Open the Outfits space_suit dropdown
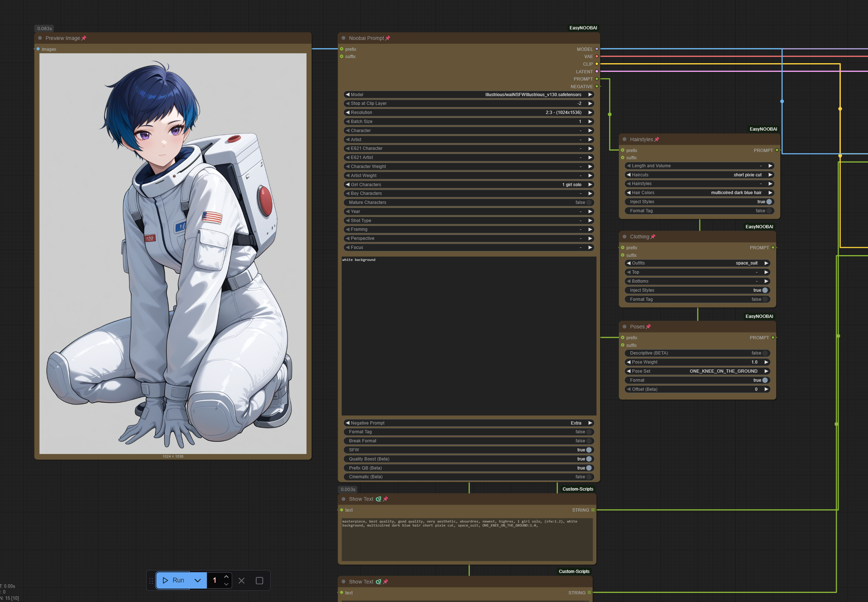The image size is (868, 602). [697, 263]
